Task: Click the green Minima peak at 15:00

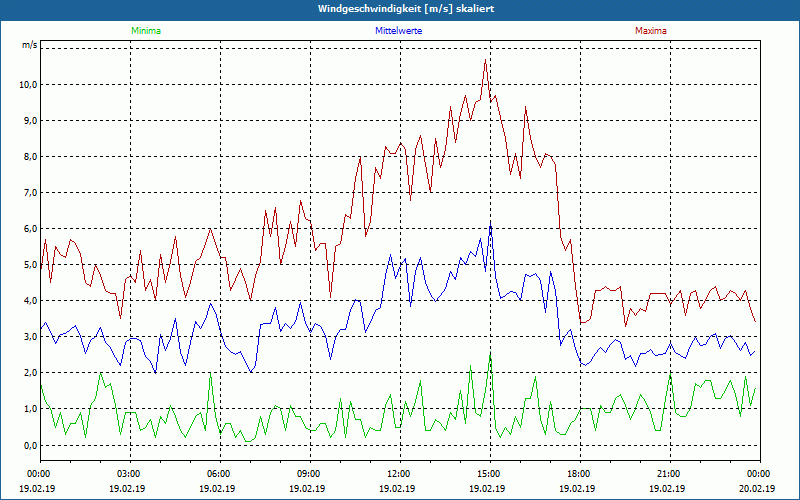Action: (490, 354)
